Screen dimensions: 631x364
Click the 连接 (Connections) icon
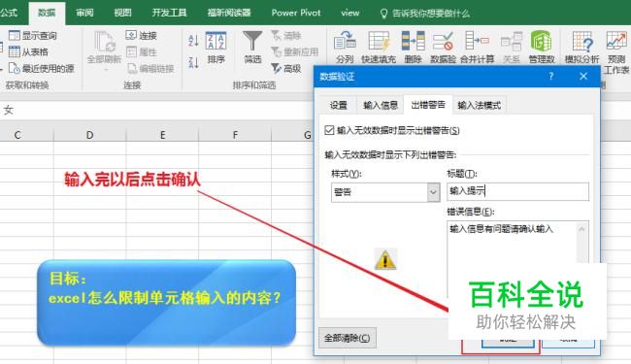click(x=131, y=35)
